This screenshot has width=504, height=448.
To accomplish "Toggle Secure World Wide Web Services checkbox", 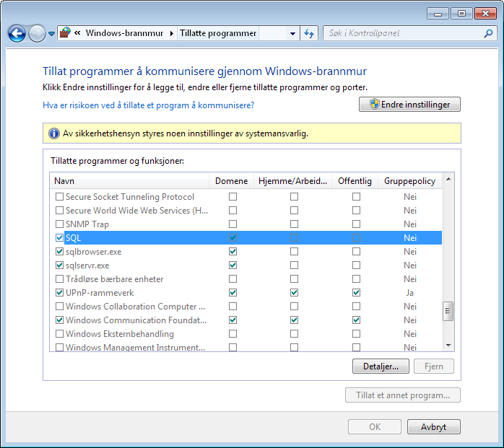I will click(59, 211).
